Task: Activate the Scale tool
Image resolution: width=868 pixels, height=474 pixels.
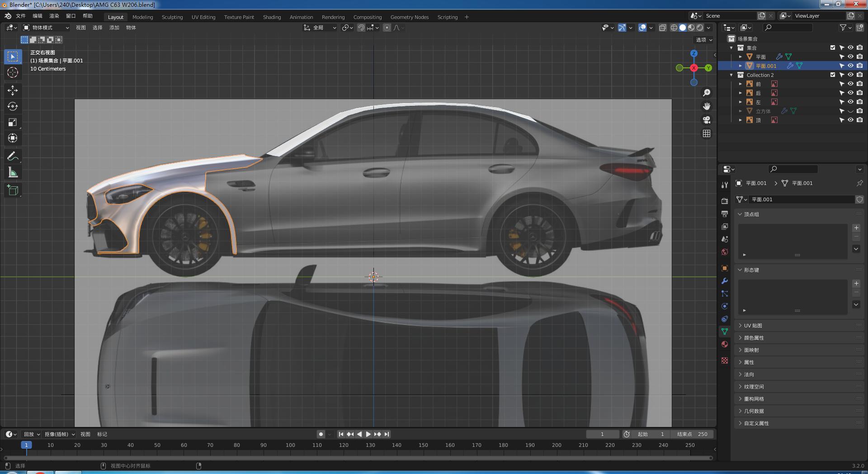Action: pos(13,122)
